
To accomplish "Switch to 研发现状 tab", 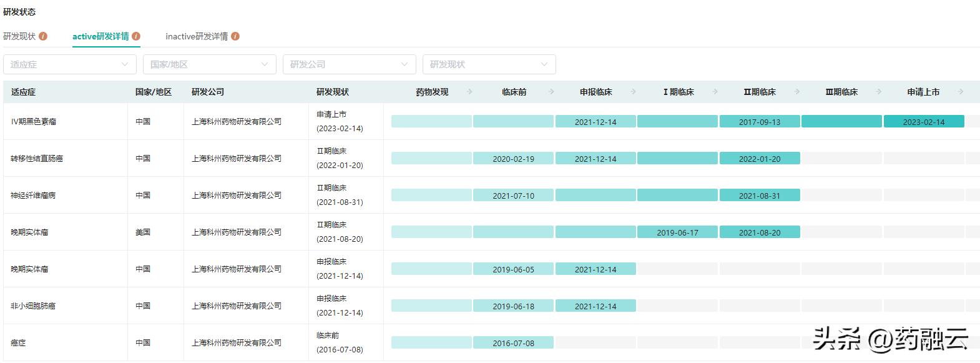I will click(19, 36).
